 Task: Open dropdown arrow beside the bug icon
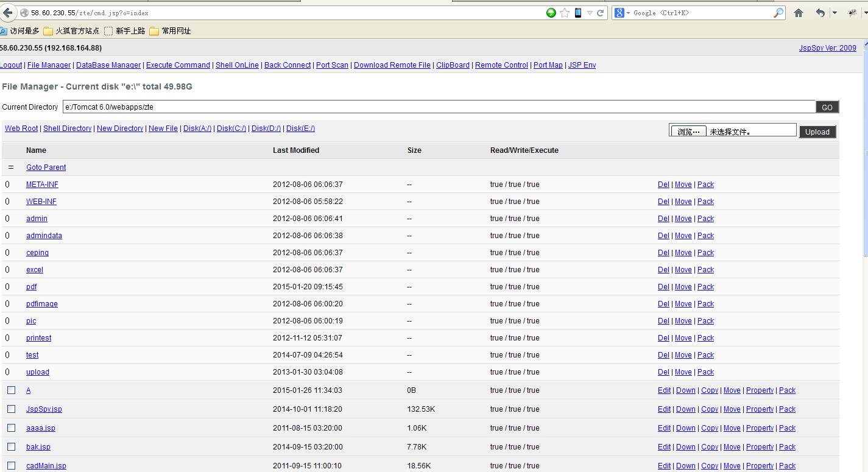coord(865,13)
